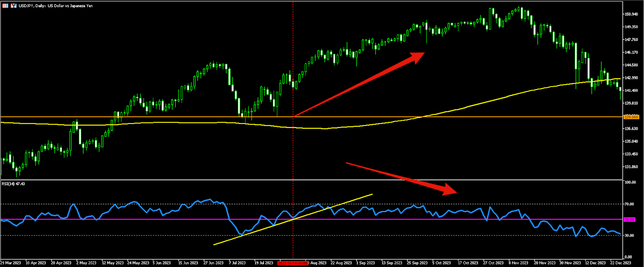Screen dimensions: 644x267
Task: Click the RSI 0.00 scale label
Action: point(628,257)
